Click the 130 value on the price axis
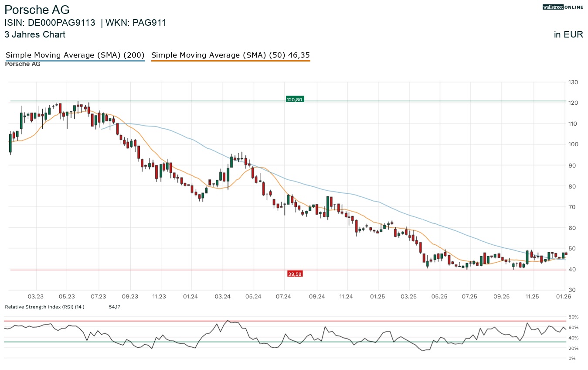 tap(573, 82)
